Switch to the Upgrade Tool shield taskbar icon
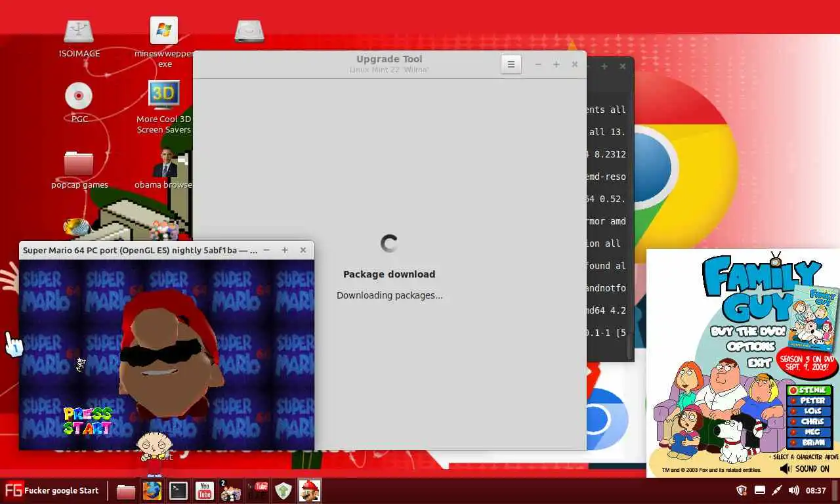Screen dimensions: 840x504 tap(283, 491)
